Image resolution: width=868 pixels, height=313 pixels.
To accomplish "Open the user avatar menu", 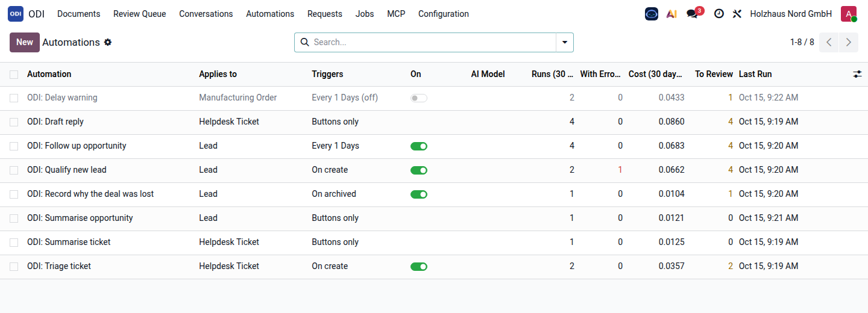I will 849,14.
